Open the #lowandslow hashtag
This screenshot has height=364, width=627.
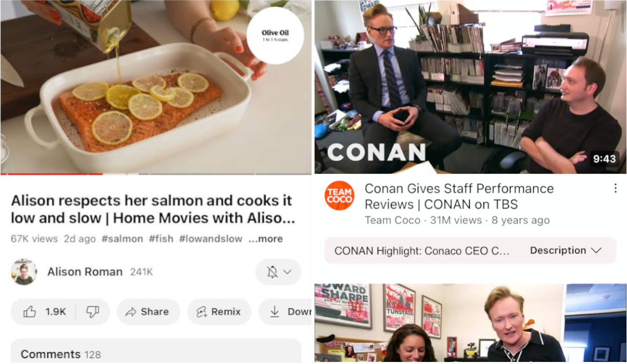click(x=211, y=239)
